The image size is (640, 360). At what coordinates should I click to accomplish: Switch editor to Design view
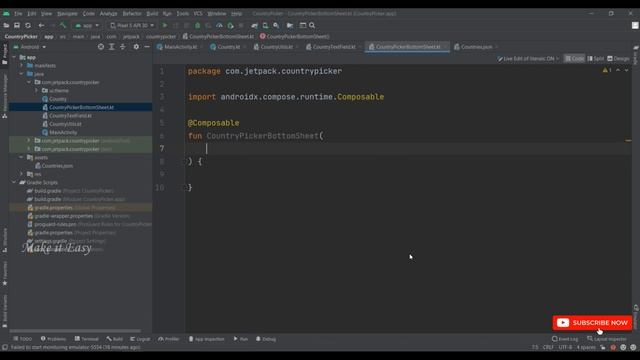tap(618, 59)
